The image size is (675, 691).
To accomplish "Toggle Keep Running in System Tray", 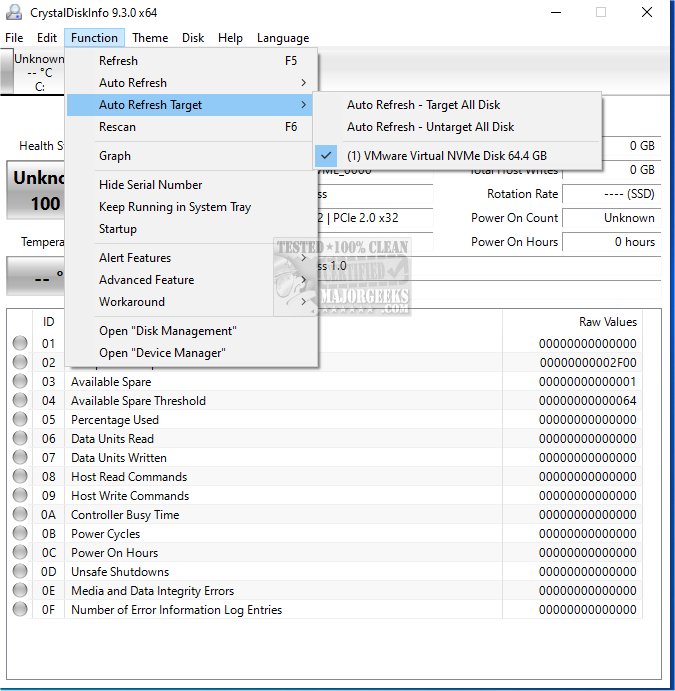I will 174,207.
